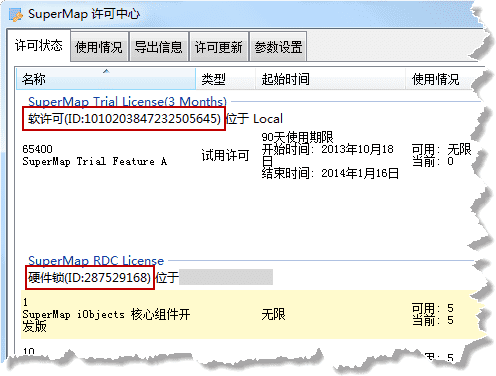This screenshot has height=376, width=496.
Task: Click the 类型 column header
Action: [x=225, y=79]
